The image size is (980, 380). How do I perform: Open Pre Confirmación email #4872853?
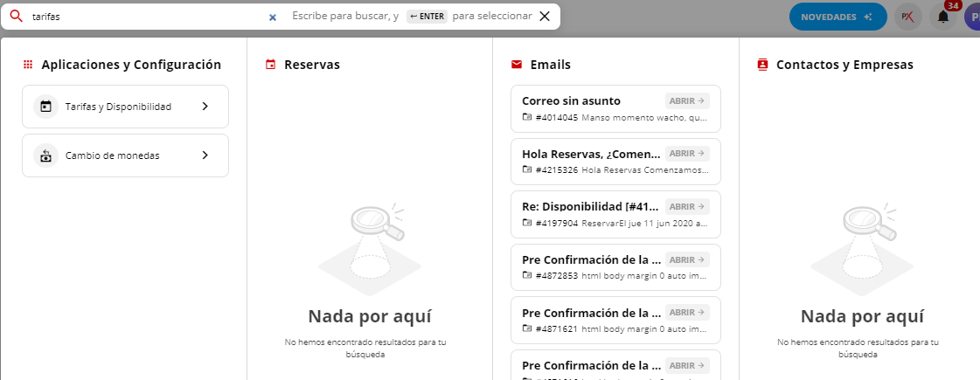pos(687,259)
